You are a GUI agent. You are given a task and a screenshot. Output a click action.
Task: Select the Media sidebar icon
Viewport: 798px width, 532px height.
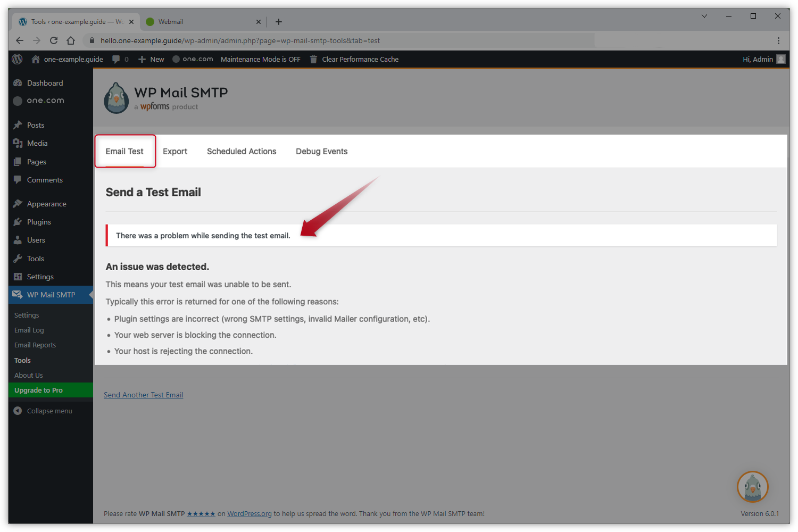point(18,143)
